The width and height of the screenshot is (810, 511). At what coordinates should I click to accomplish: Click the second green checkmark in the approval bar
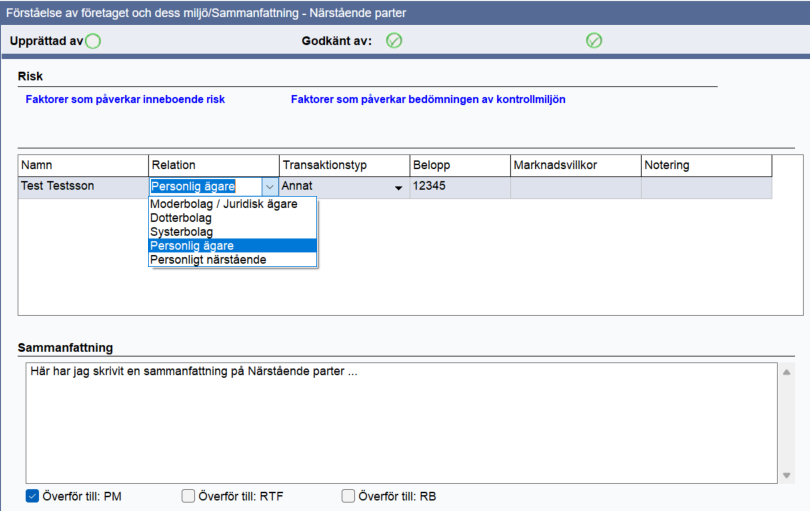(594, 40)
